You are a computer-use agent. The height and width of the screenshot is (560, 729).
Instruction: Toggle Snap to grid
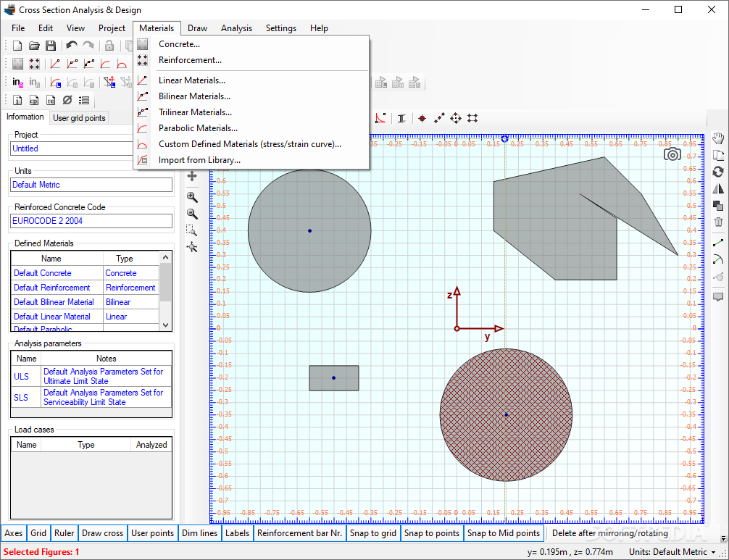pyautogui.click(x=373, y=533)
